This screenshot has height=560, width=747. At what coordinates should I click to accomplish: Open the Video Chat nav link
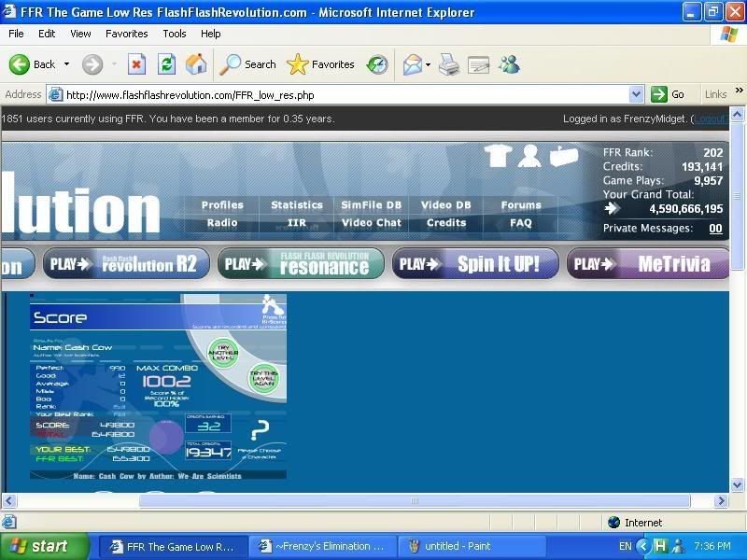pos(371,222)
